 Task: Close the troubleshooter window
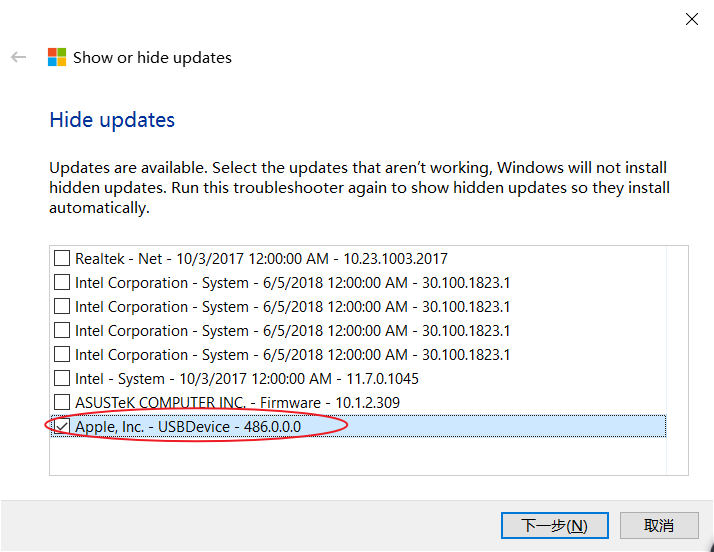[692, 19]
